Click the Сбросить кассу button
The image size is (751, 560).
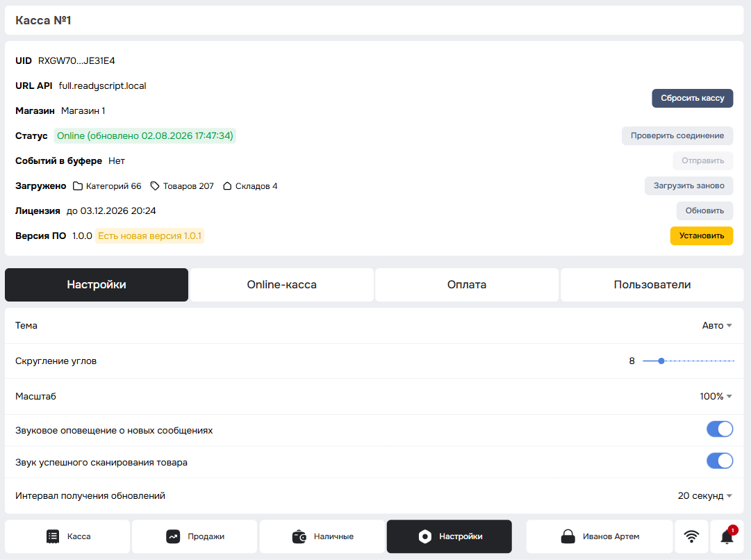click(693, 98)
